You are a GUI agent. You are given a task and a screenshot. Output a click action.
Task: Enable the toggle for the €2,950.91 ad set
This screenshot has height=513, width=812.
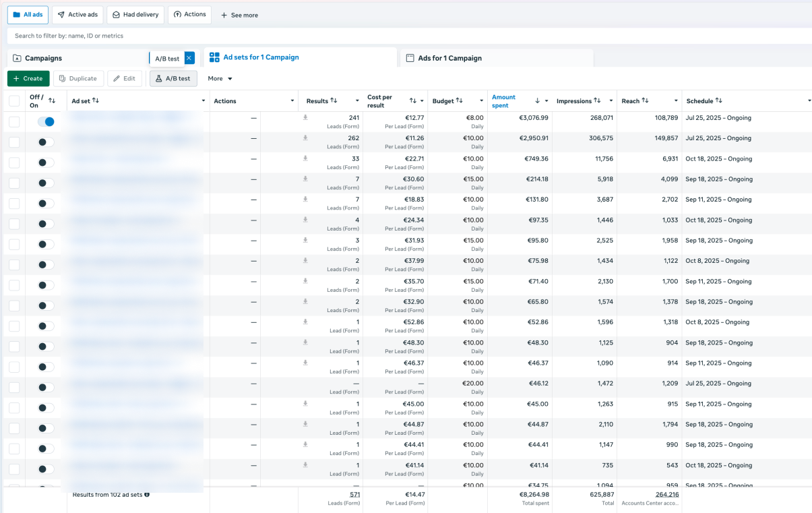[x=46, y=142]
